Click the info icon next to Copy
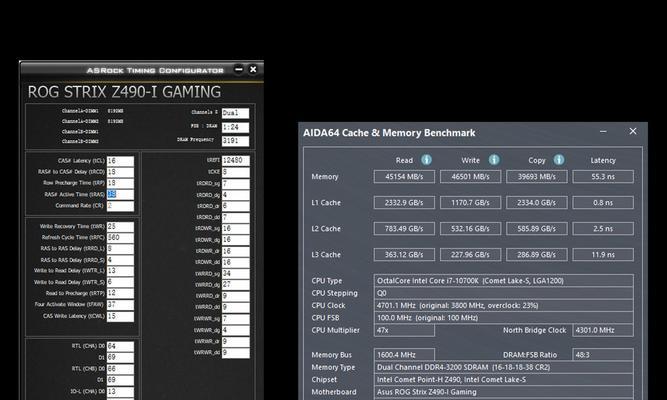Viewport: 667px width, 400px height. pos(559,160)
